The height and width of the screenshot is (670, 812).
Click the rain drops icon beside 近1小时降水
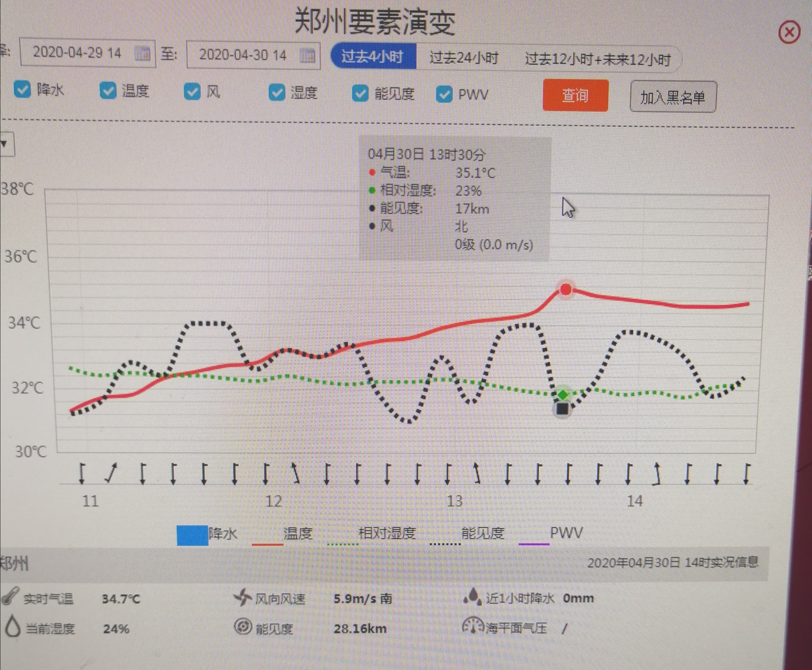click(x=472, y=597)
